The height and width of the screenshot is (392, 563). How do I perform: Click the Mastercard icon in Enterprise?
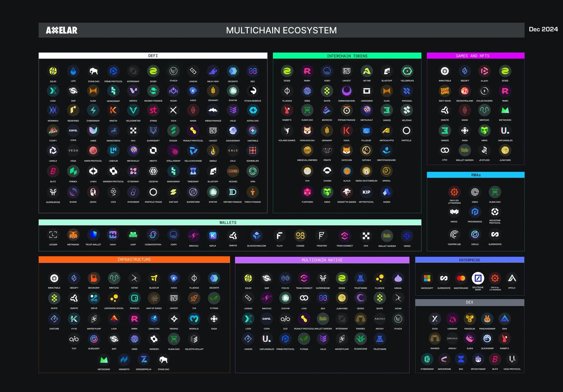pos(461,278)
